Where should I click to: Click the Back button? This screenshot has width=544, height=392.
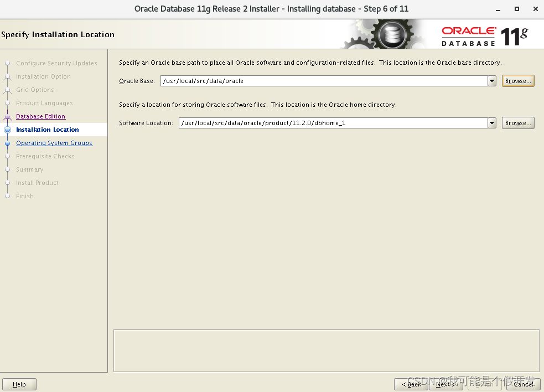(411, 384)
